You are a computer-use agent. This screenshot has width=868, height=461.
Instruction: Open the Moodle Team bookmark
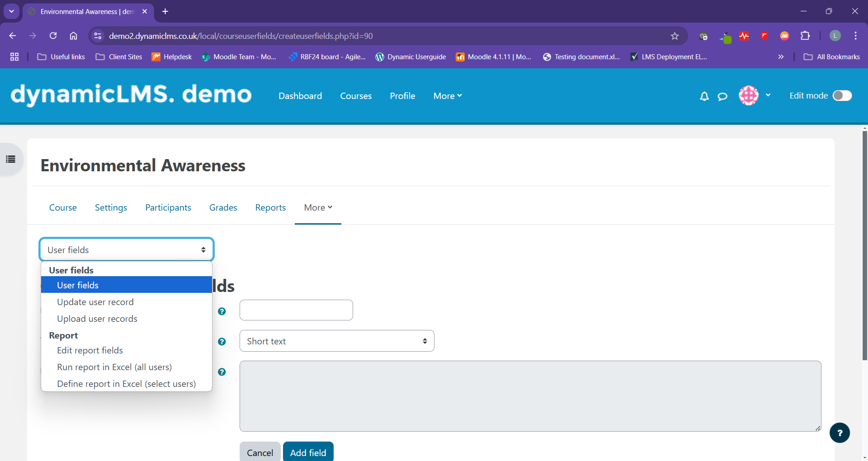point(239,56)
